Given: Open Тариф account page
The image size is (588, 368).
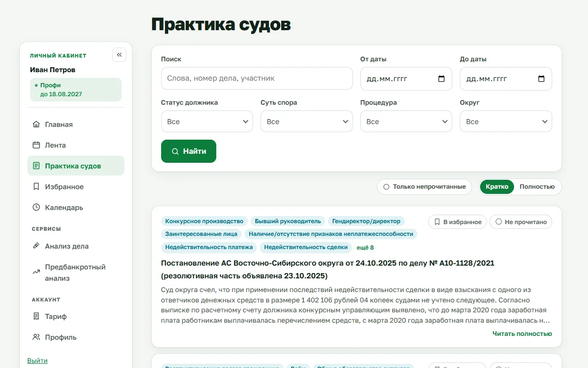Looking at the screenshot, I should coord(76,317).
